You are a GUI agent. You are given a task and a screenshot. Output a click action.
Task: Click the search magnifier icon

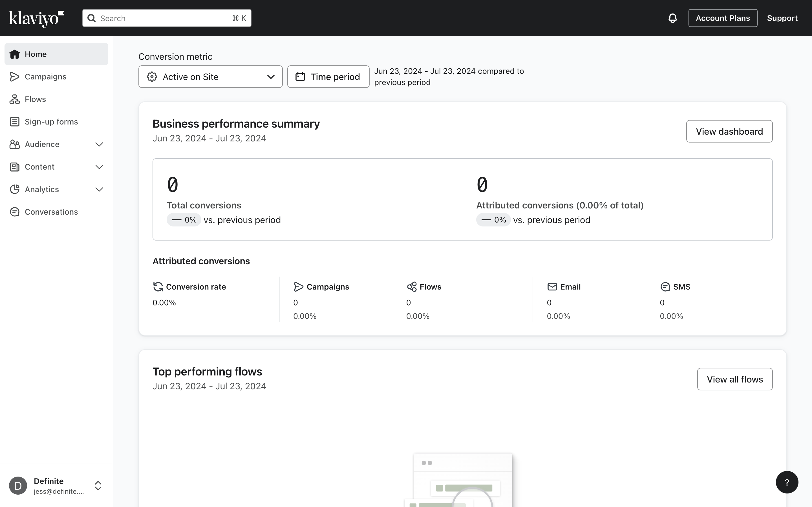(92, 18)
